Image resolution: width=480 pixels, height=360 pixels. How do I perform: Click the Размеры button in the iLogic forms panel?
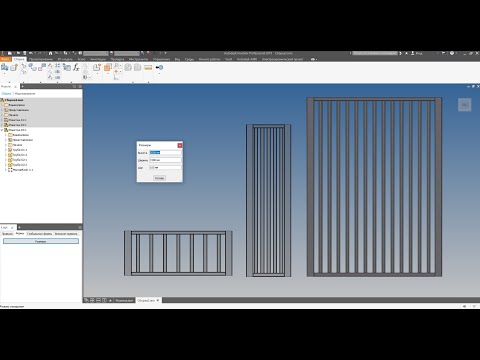(41, 241)
